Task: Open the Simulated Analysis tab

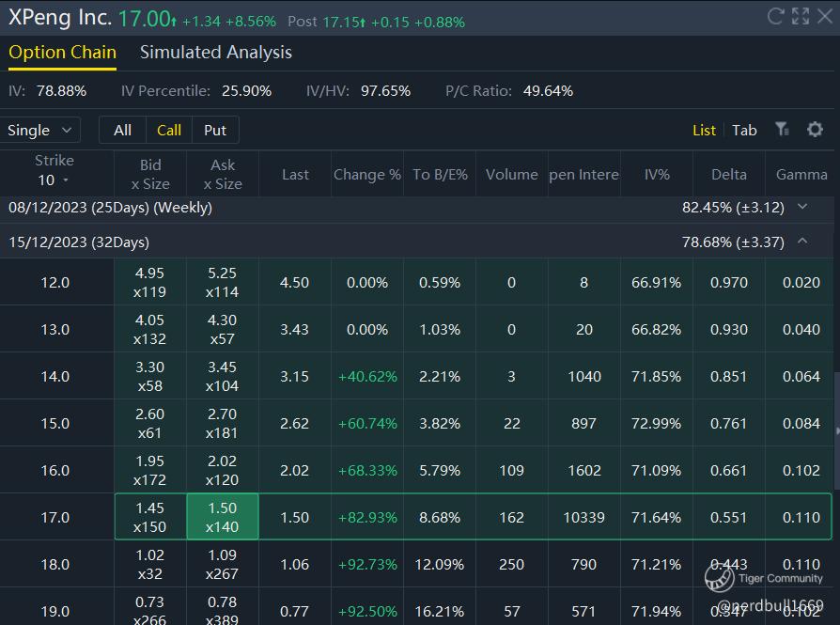Action: pyautogui.click(x=216, y=52)
